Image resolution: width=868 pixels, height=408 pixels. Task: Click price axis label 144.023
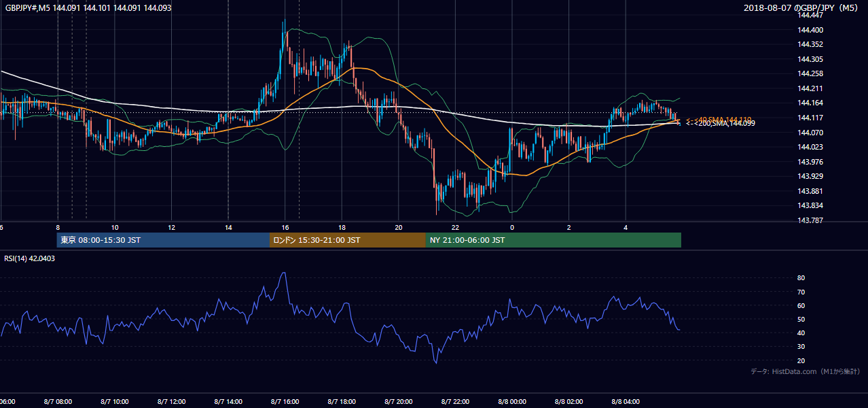point(811,147)
